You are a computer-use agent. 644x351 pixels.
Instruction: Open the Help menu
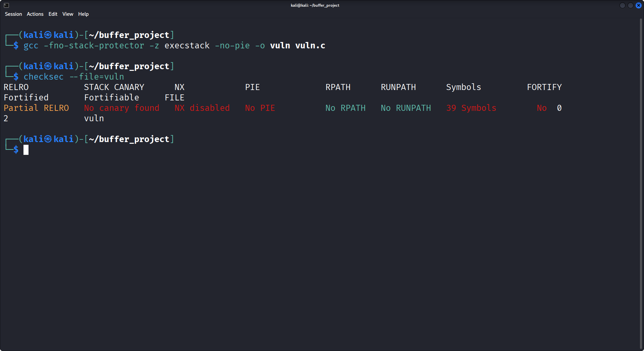83,14
